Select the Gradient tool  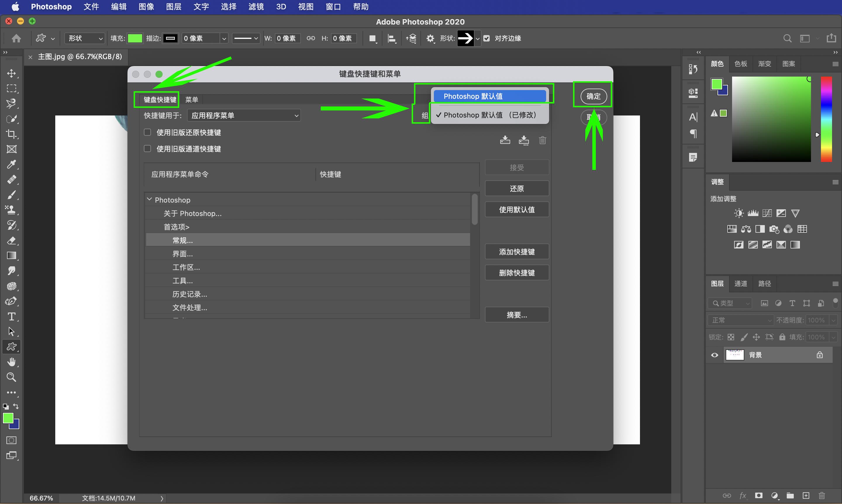point(11,256)
